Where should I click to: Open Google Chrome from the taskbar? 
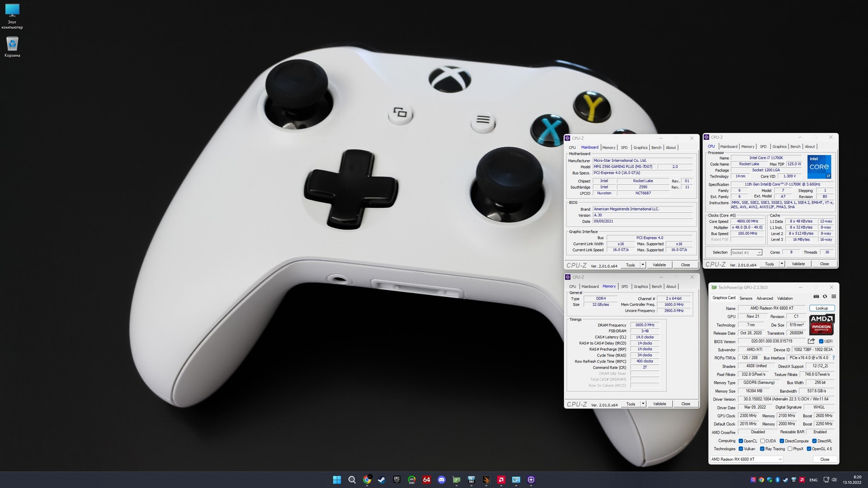coord(367,480)
